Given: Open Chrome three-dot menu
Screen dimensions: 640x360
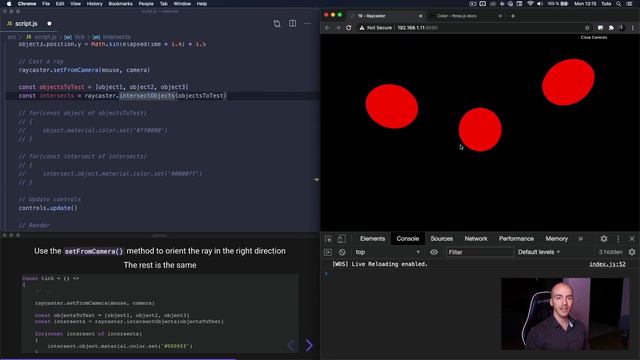Looking at the screenshot, I should (x=633, y=28).
